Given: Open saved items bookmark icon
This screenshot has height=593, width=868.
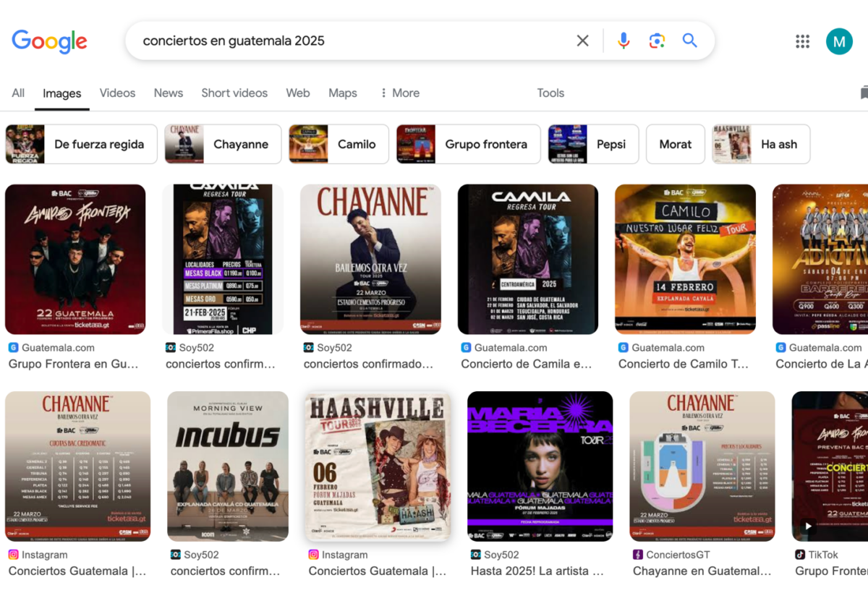Looking at the screenshot, I should [x=864, y=93].
